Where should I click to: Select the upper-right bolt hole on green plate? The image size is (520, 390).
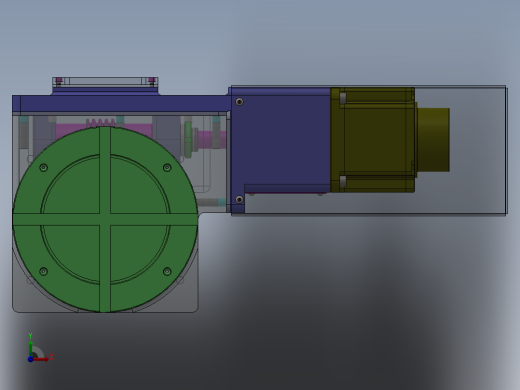[x=167, y=167]
